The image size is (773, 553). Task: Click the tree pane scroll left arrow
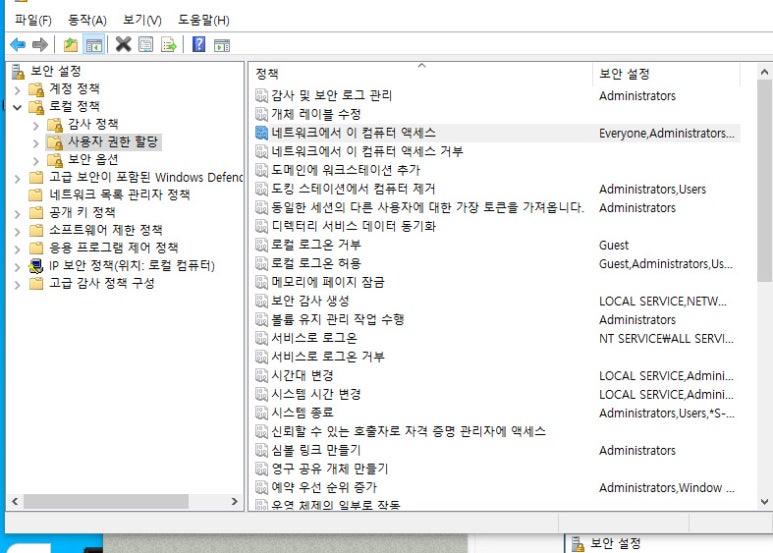[x=15, y=501]
